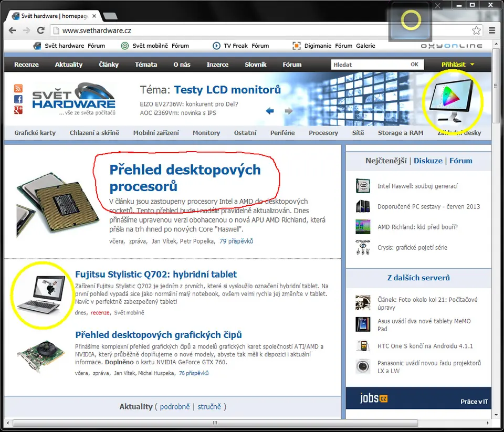Viewport: 504px width, 432px height.
Task: Click the Svět mobilně green circle icon
Action: [x=125, y=46]
